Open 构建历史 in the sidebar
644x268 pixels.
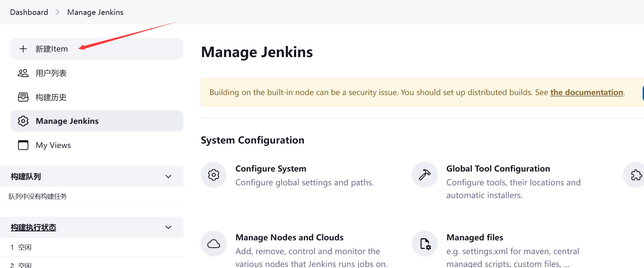[97, 97]
